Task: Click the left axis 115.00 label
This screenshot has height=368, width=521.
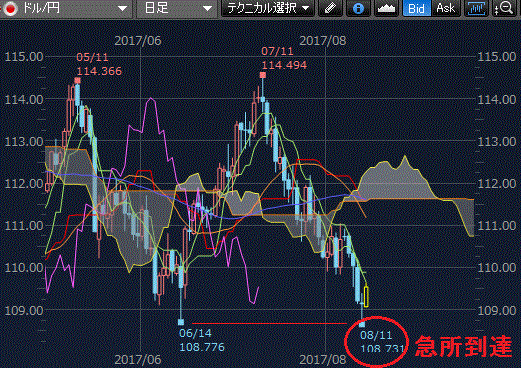Action: pos(24,57)
